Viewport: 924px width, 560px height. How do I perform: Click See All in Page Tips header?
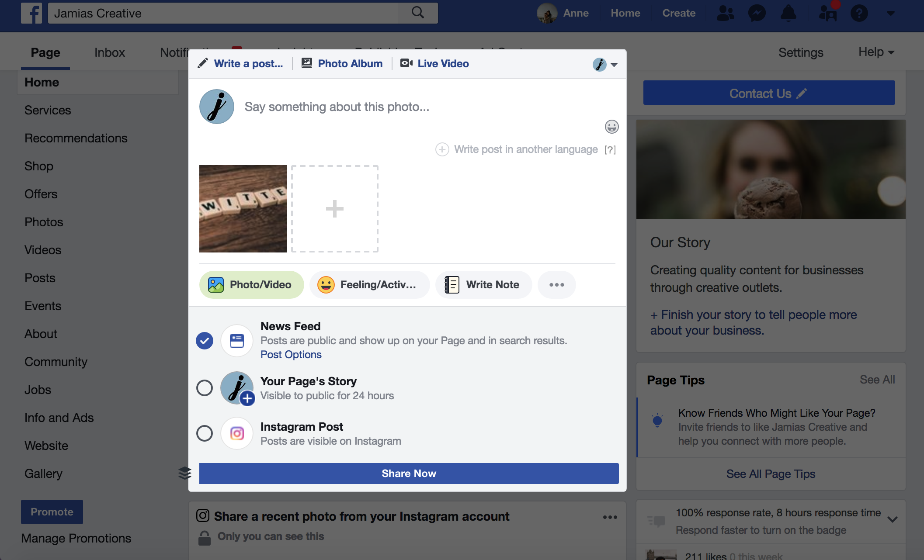[877, 380]
